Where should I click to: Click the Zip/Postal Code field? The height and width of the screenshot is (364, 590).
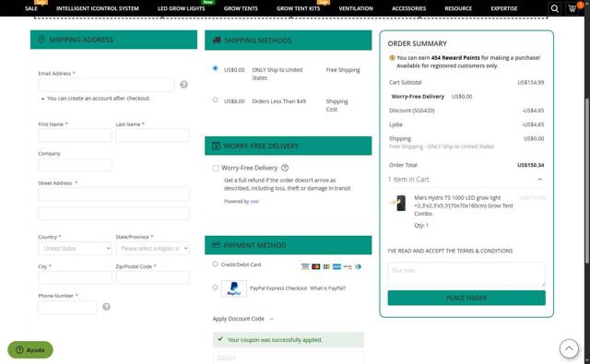tap(152, 277)
